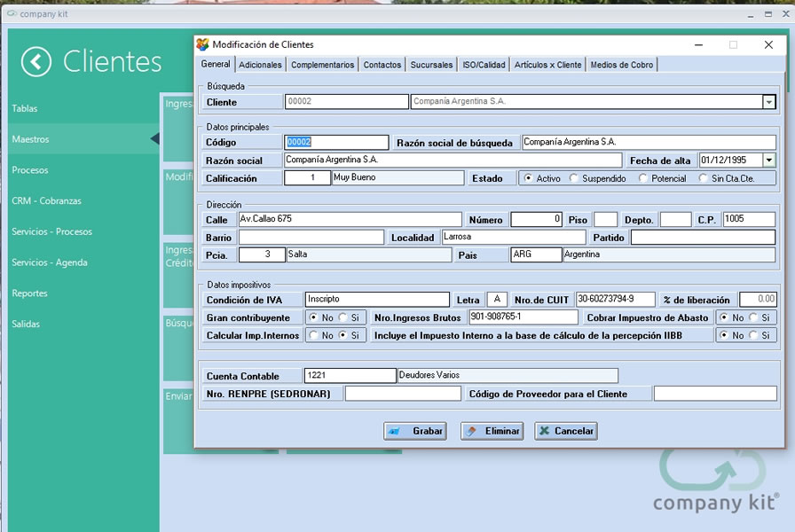
Task: Open the Fecha de alta date dropdown
Action: click(x=769, y=160)
